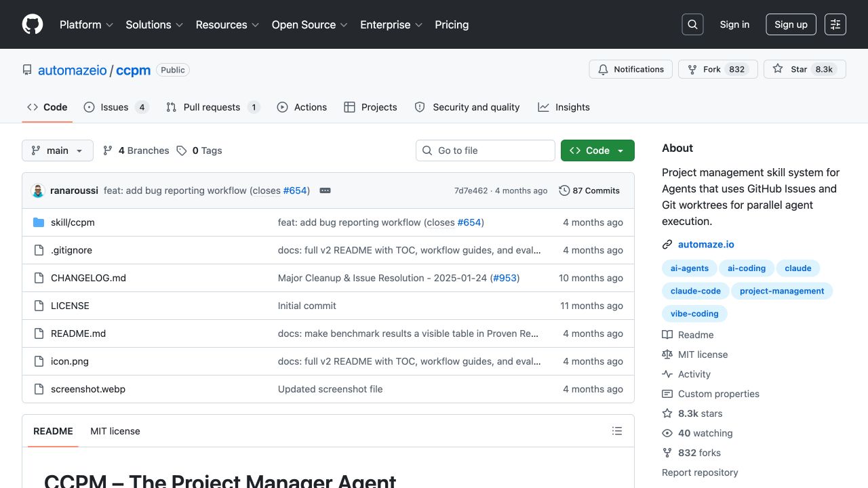Click the screenshot.webp file icon
The width and height of the screenshot is (868, 488).
point(39,389)
